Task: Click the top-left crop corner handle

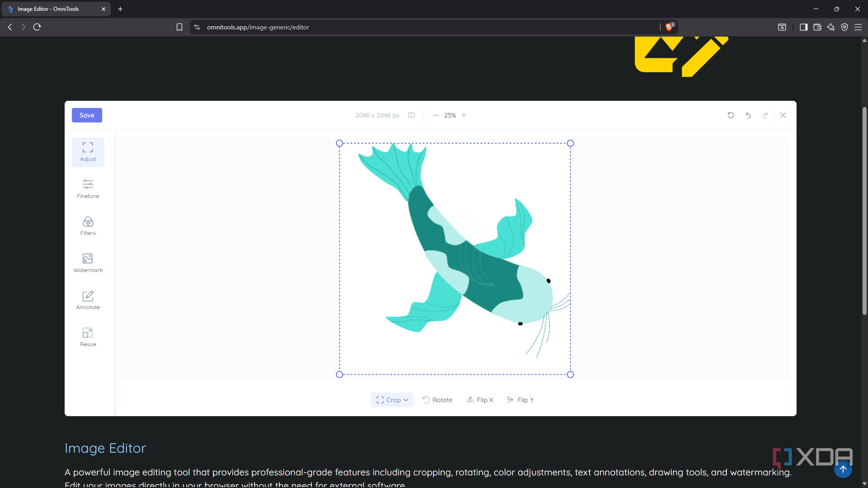Action: click(x=340, y=143)
